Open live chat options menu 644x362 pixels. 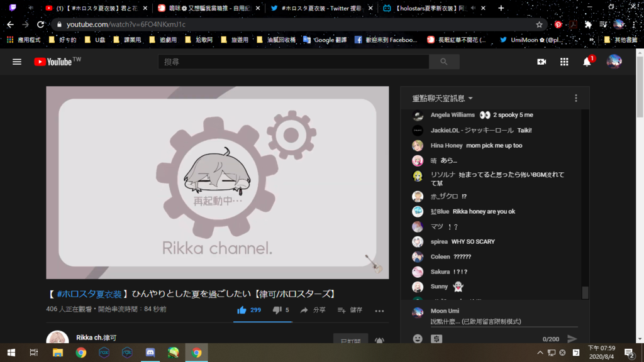[x=576, y=98]
